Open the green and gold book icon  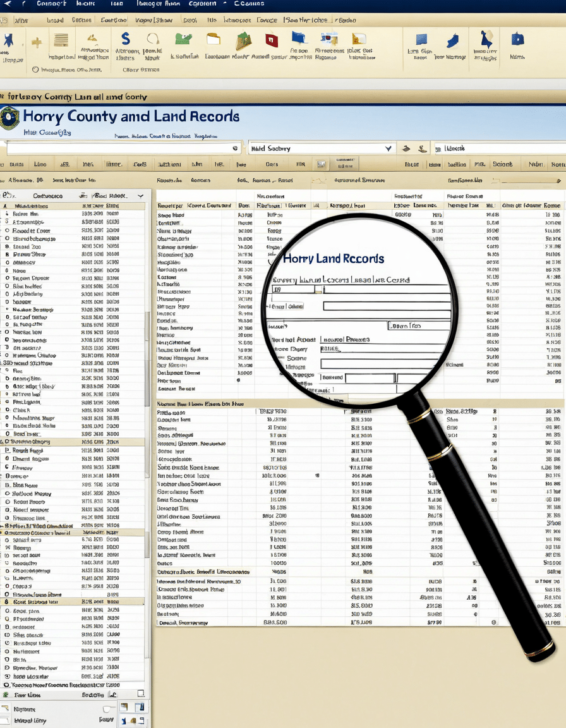pyautogui.click(x=244, y=40)
